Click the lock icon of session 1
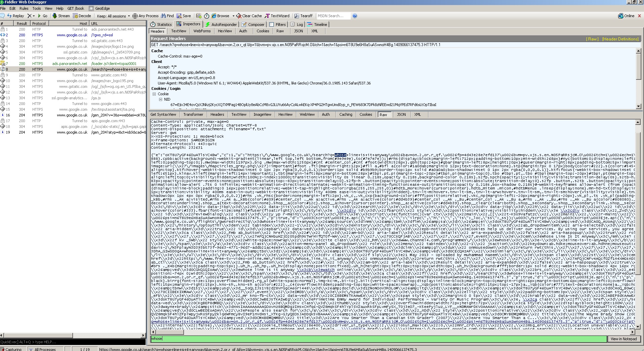 pos(2,29)
